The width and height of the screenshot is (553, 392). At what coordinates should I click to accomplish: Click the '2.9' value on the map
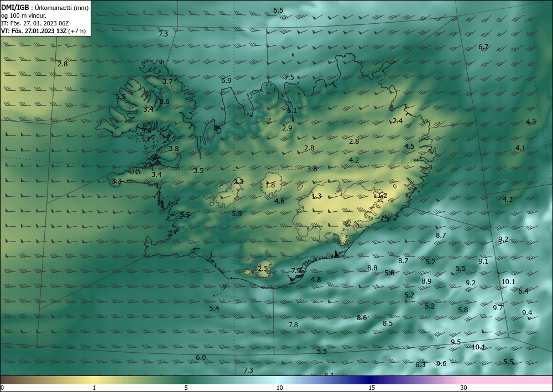click(287, 128)
